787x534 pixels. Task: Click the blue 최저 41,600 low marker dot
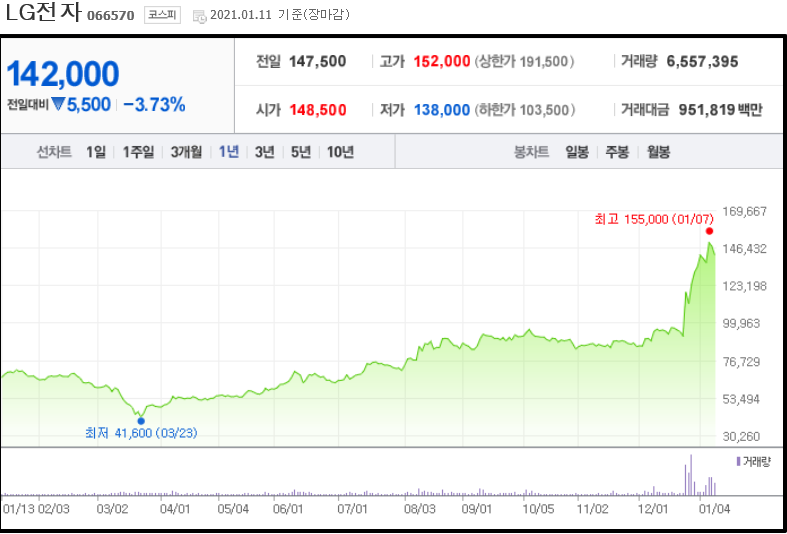141,421
